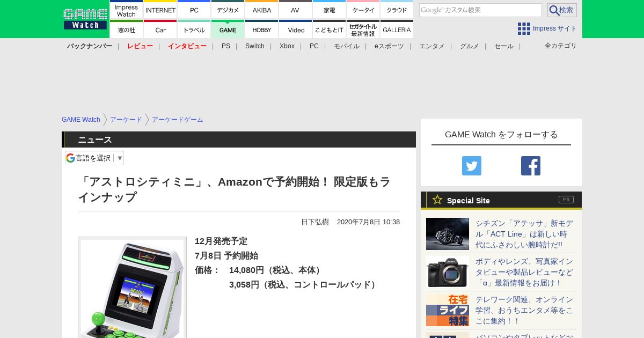Open AKIBA tab
The width and height of the screenshot is (644, 338).
tap(262, 10)
